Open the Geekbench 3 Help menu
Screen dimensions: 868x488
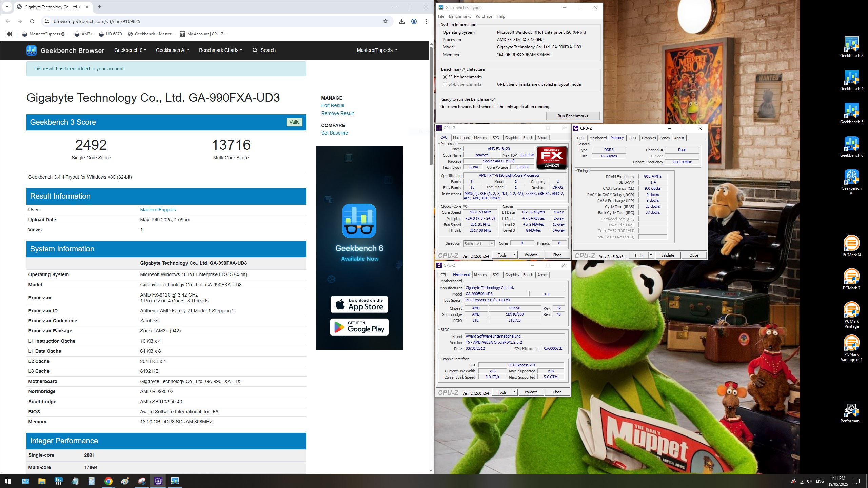(x=501, y=16)
